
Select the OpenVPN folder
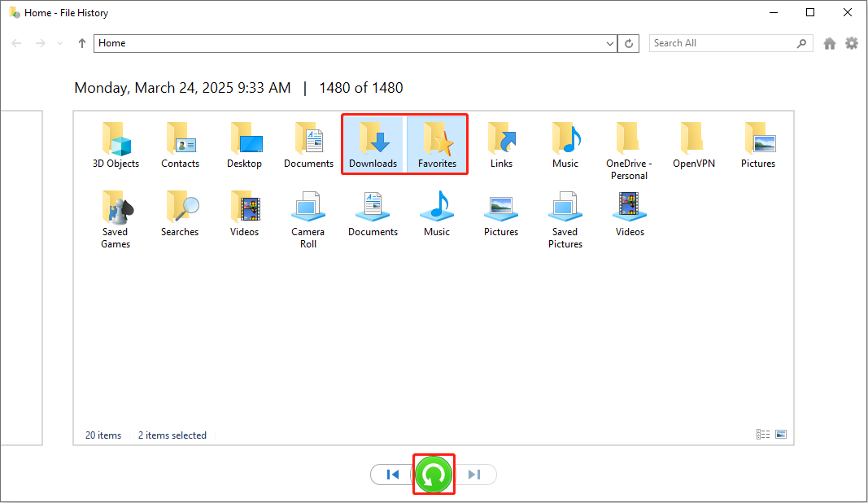click(x=693, y=146)
